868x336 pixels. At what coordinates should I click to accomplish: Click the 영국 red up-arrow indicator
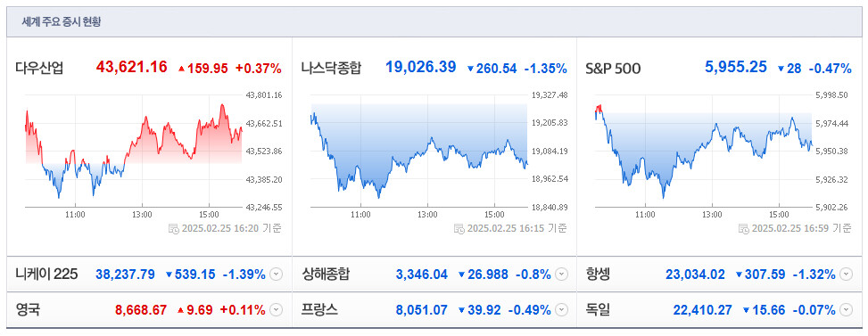(x=180, y=310)
